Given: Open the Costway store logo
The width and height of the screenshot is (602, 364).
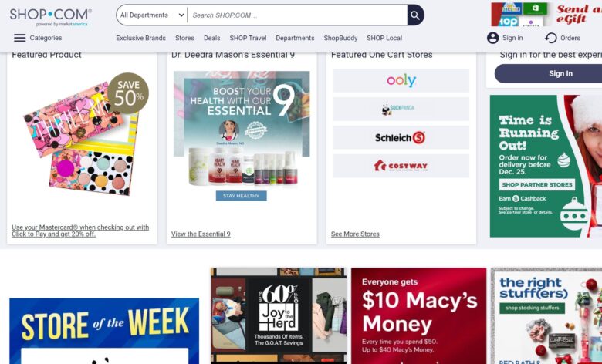Looking at the screenshot, I should pos(401,166).
